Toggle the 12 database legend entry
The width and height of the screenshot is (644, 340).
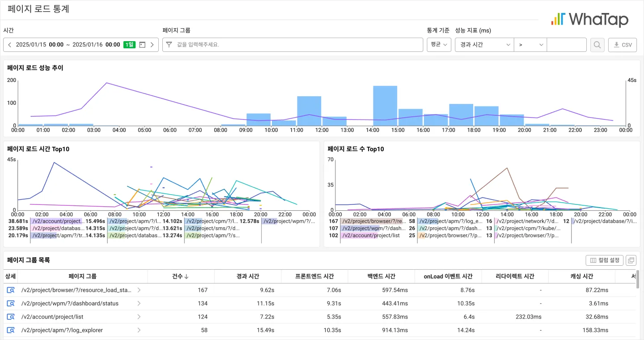click(600, 221)
